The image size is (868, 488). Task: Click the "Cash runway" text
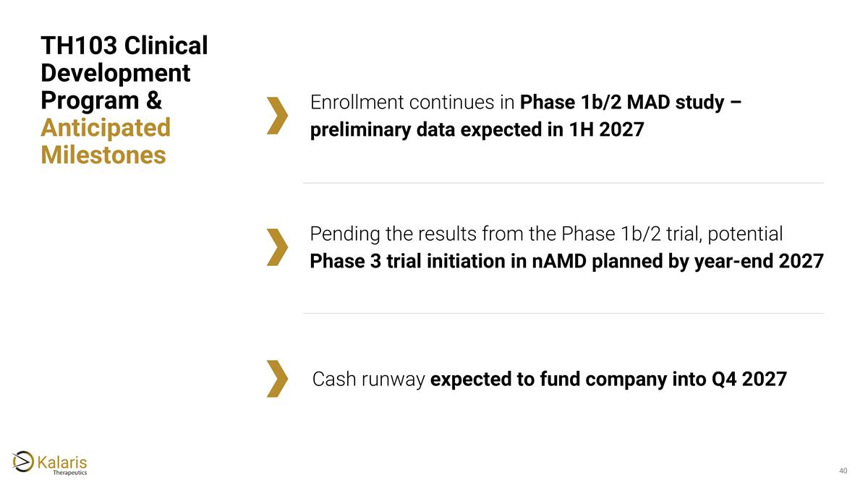368,379
